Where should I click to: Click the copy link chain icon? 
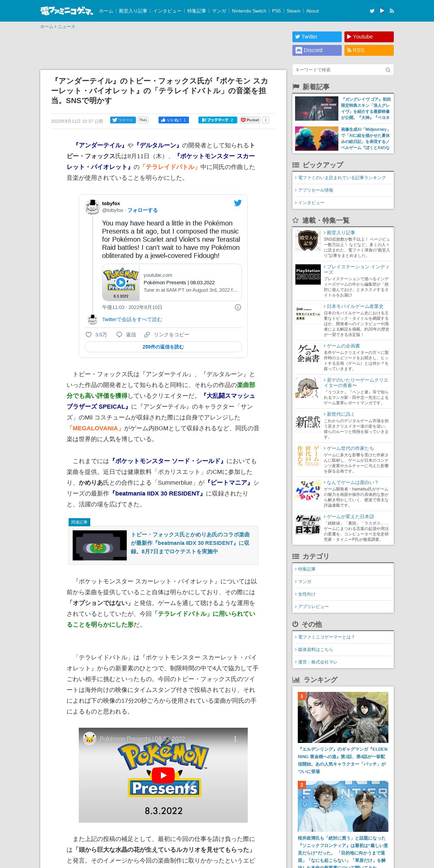(147, 335)
